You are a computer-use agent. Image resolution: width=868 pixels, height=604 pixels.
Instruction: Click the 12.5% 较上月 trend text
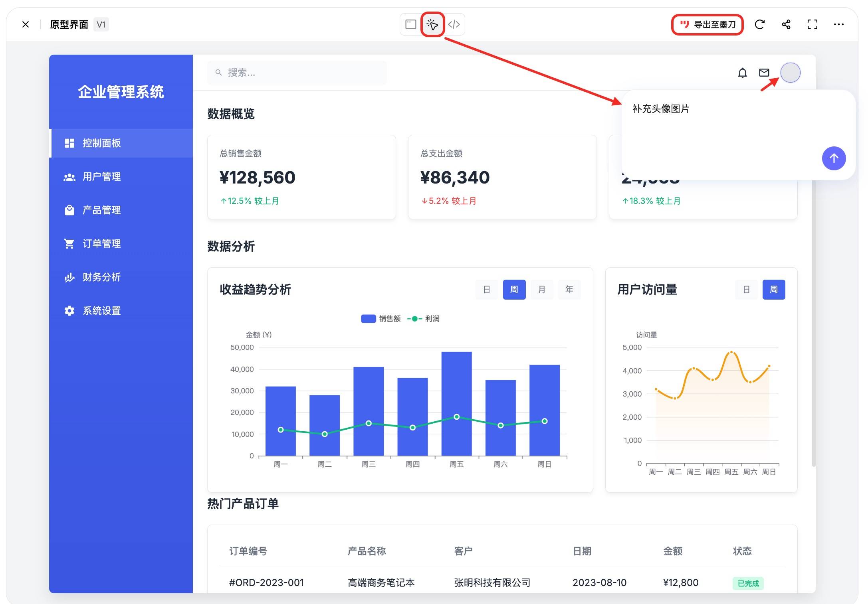click(250, 201)
